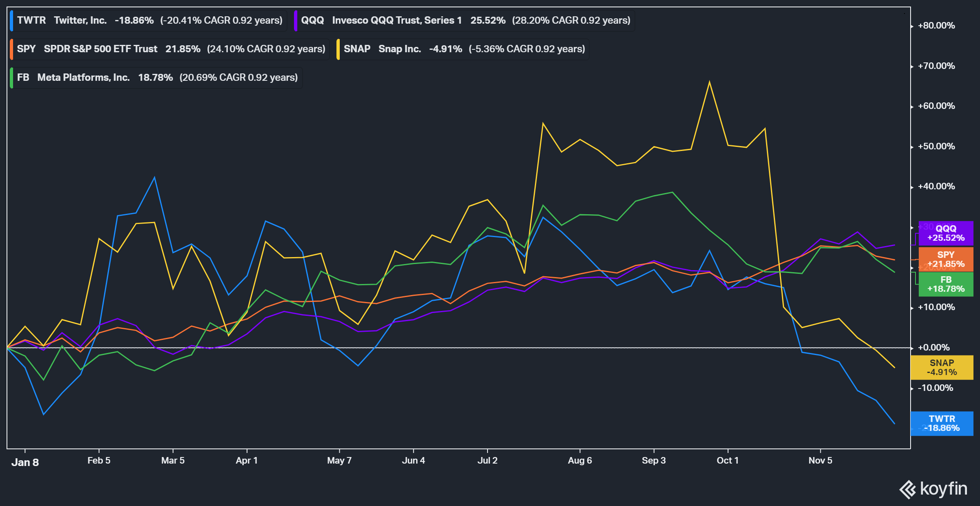The height and width of the screenshot is (506, 980).
Task: Click the Jul 2 date label
Action: point(488,461)
